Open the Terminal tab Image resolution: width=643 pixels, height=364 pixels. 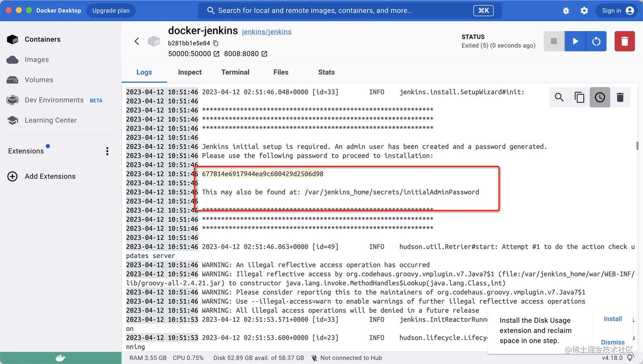(235, 72)
